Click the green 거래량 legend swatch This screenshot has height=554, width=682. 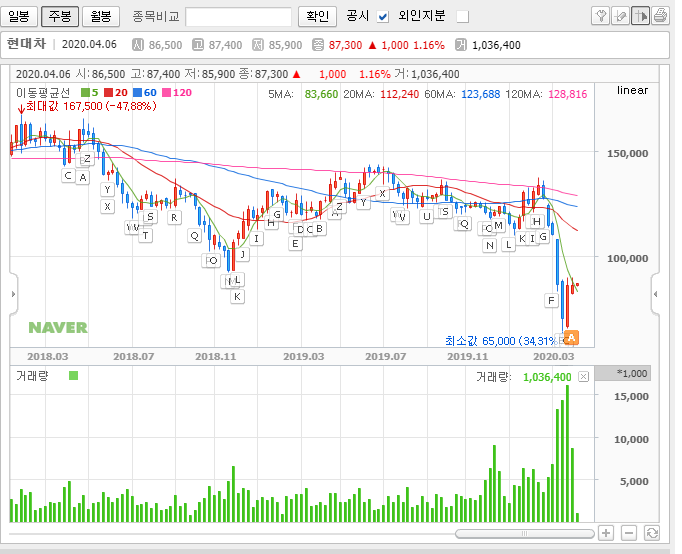[74, 376]
